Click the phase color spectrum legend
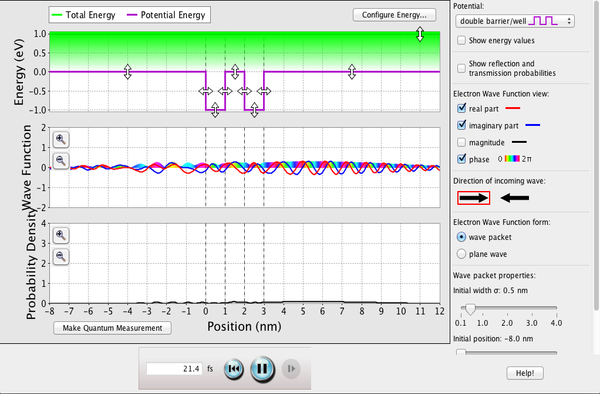 (512, 159)
